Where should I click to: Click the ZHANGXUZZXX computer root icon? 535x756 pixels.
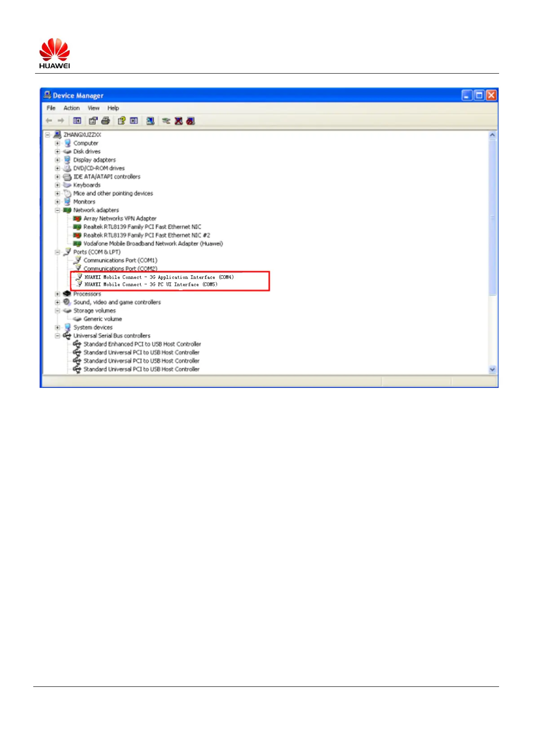57,135
